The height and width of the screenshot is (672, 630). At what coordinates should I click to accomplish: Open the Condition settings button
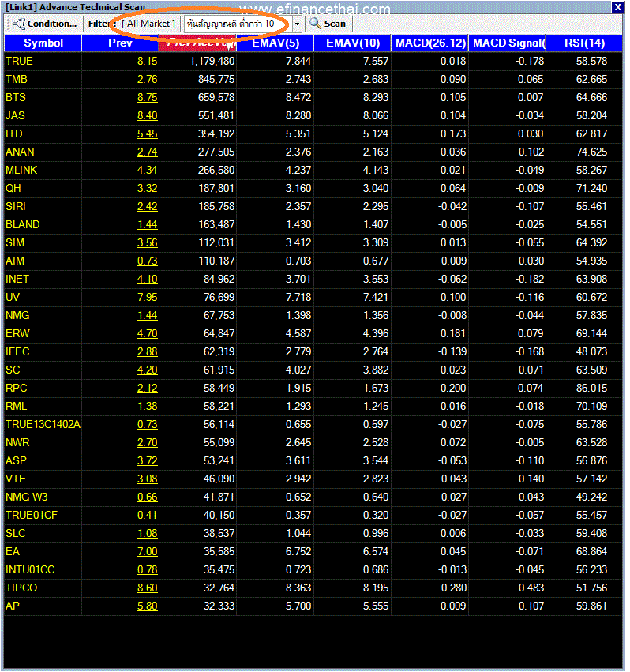tap(44, 24)
